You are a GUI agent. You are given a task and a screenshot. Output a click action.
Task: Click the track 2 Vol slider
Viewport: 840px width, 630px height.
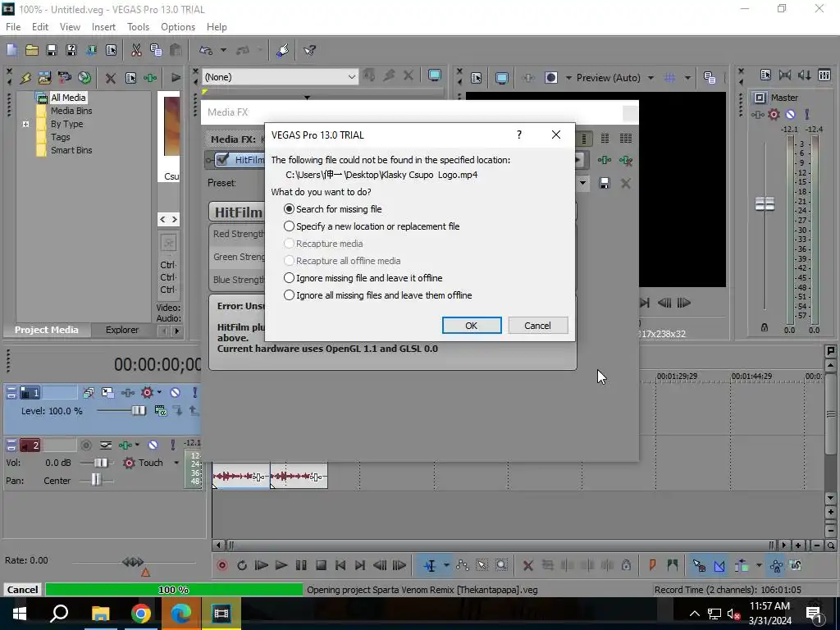click(x=100, y=463)
